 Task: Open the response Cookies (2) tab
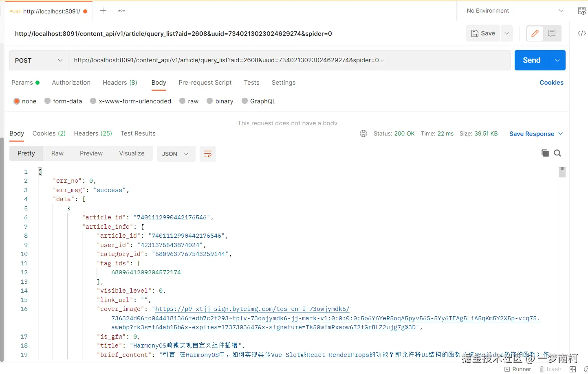coord(49,133)
